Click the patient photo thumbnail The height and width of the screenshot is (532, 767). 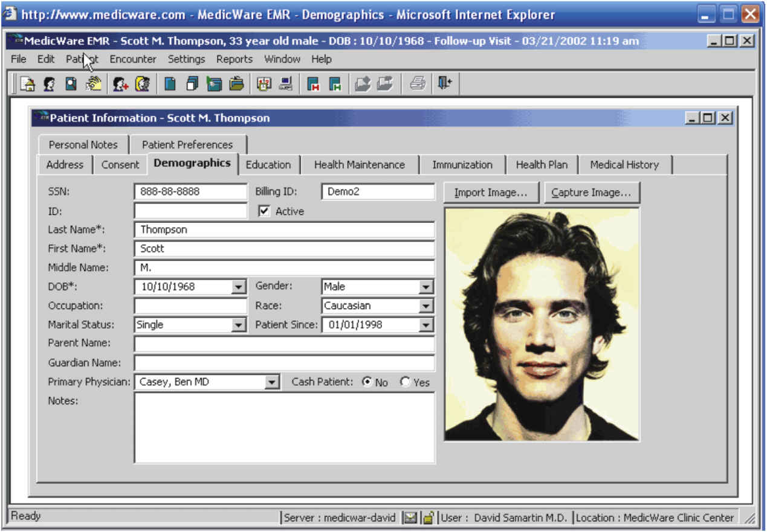click(542, 324)
